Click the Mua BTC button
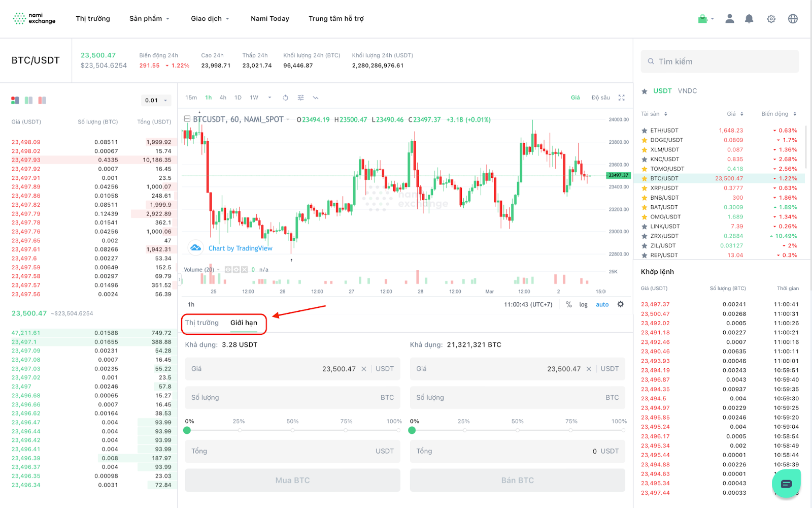 [292, 480]
